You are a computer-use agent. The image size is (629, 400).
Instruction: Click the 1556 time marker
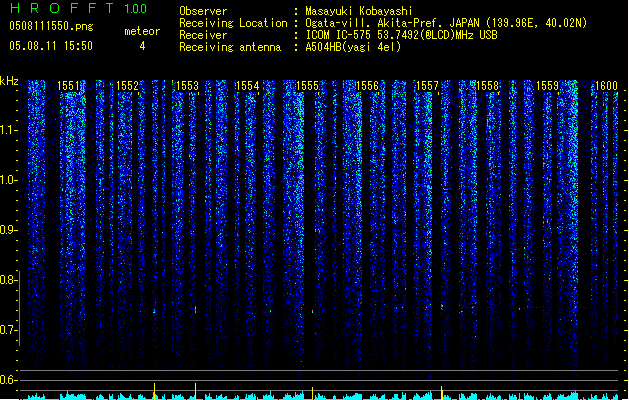(367, 86)
